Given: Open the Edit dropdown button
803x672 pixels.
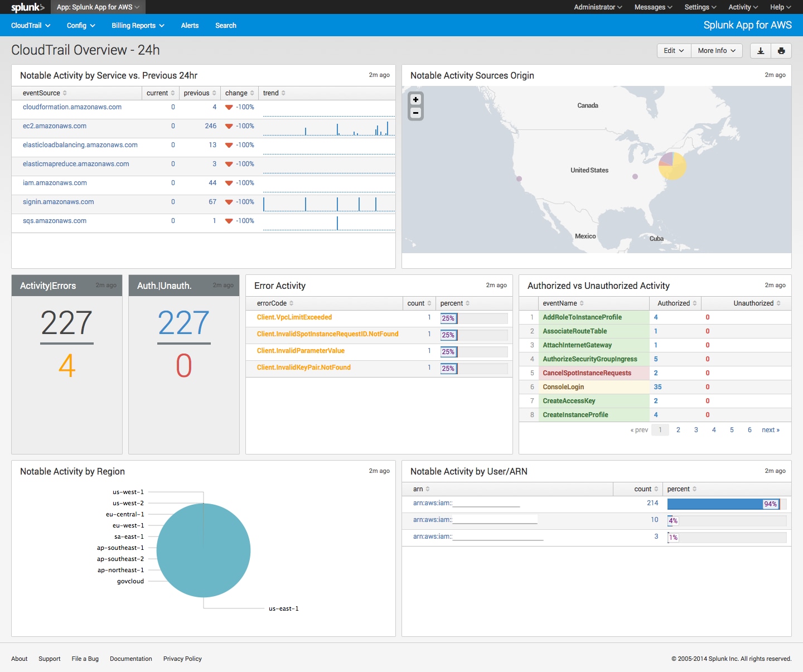Looking at the screenshot, I should coord(674,51).
